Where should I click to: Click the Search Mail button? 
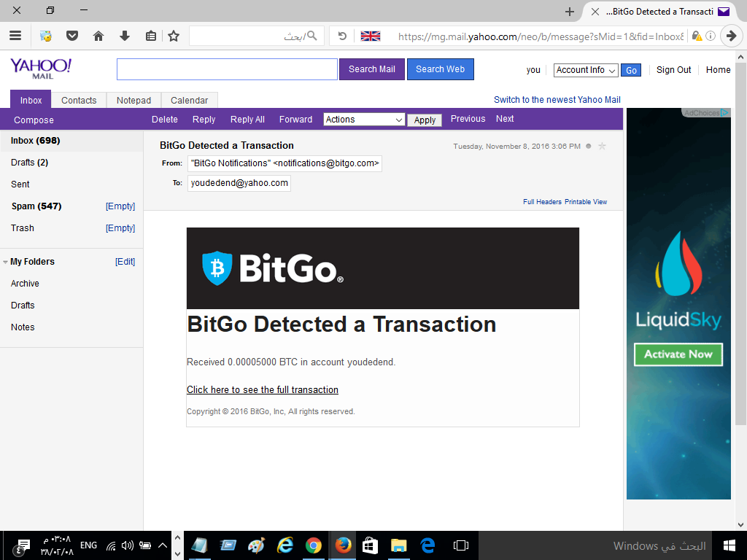click(372, 69)
